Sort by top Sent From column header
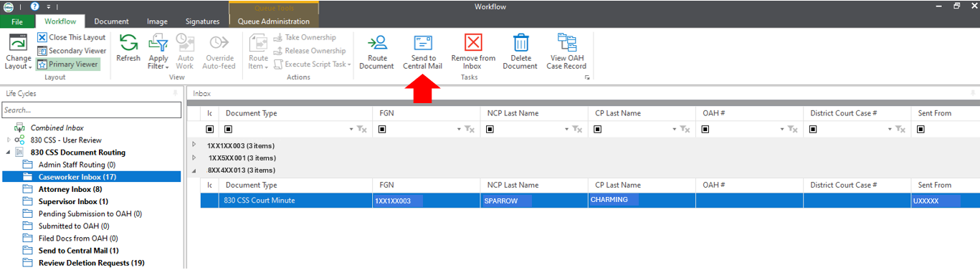The height and width of the screenshot is (270, 980). 946,113
